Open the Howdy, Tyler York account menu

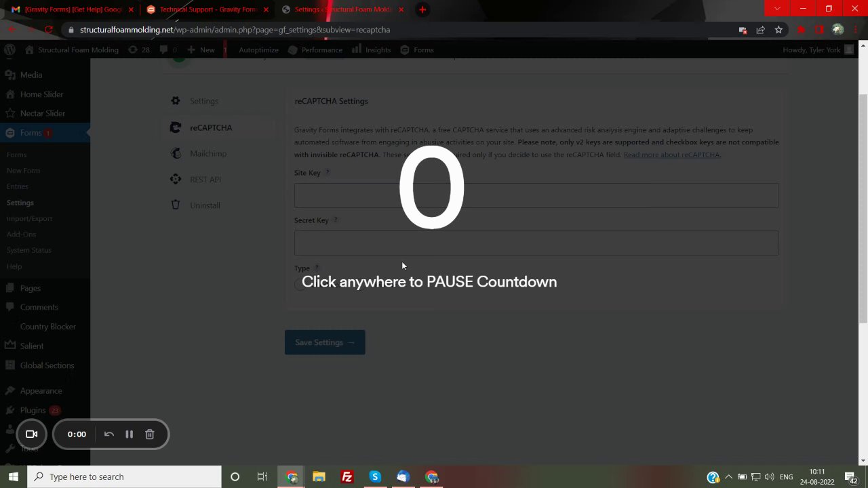818,49
